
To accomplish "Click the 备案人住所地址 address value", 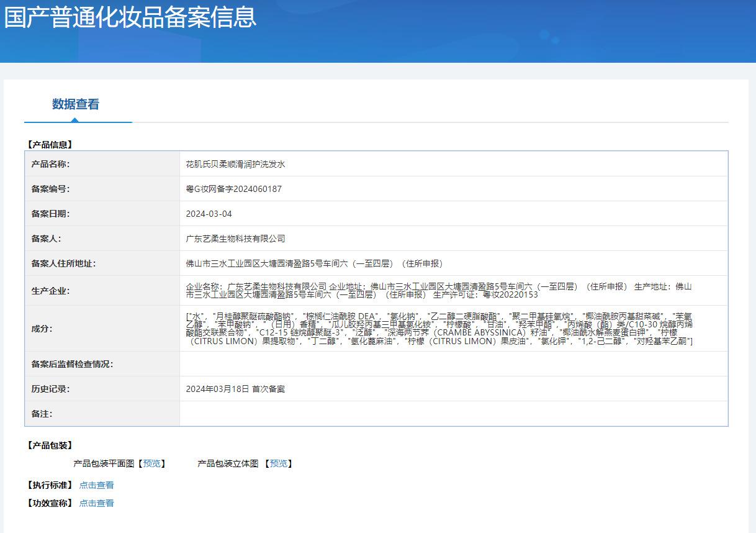I will click(x=316, y=263).
